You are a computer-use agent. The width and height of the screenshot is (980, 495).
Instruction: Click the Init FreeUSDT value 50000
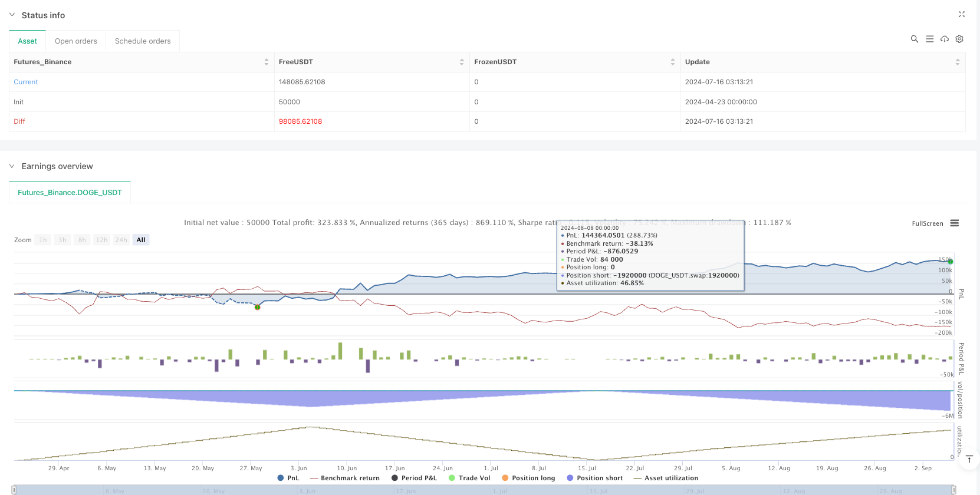[x=290, y=102]
